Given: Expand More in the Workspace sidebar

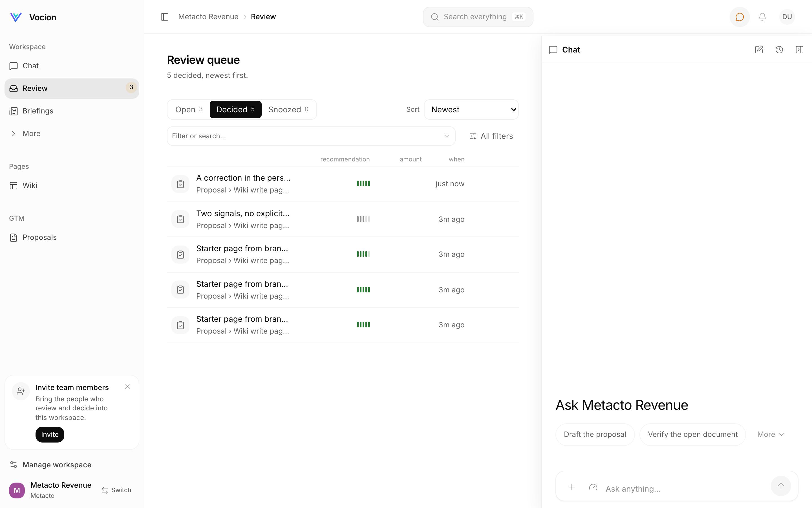Looking at the screenshot, I should [x=72, y=133].
